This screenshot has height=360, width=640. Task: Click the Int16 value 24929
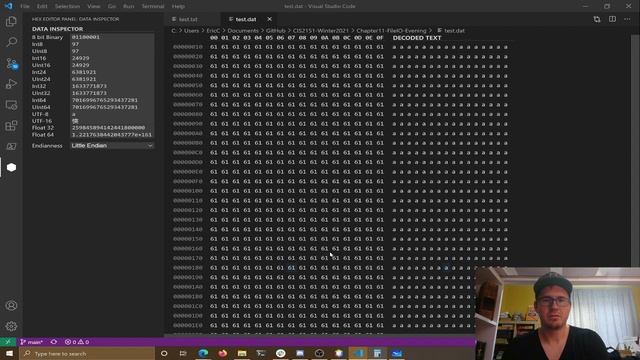pyautogui.click(x=112, y=58)
